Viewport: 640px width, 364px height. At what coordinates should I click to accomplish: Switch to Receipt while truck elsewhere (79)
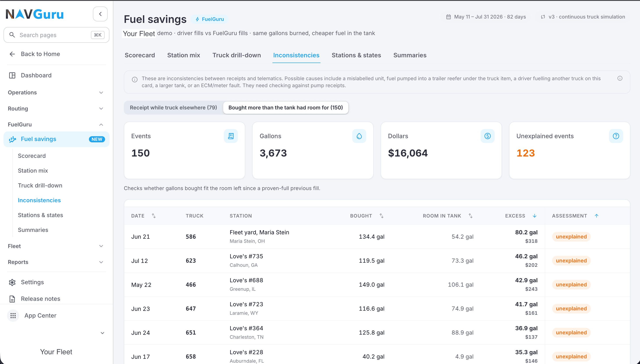pos(174,108)
